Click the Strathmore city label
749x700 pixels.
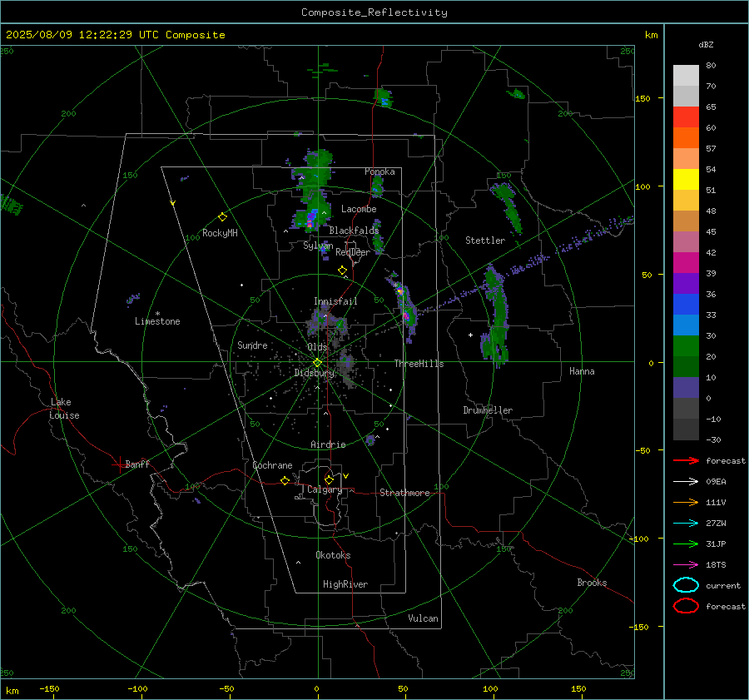(404, 493)
